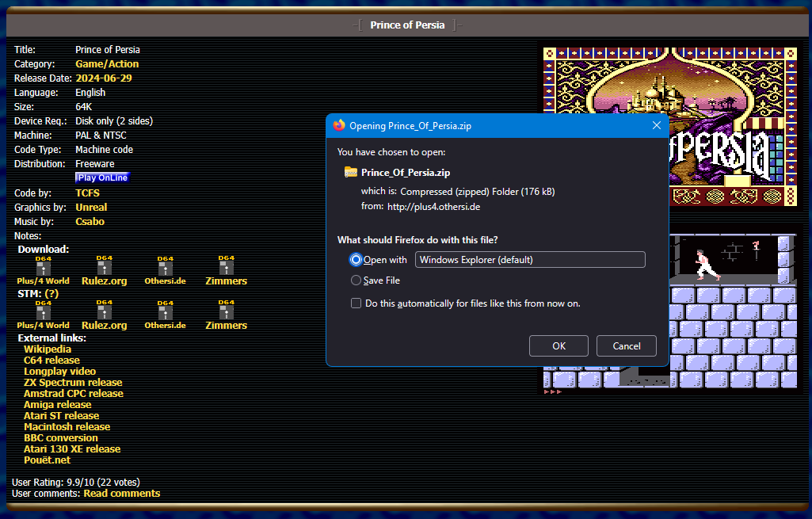Open the Plus/4 World link under Download
Image resolution: width=812 pixels, height=519 pixels.
[x=43, y=280]
